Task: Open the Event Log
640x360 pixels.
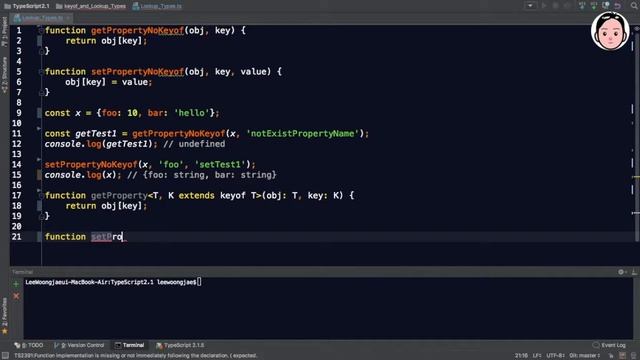Action: click(x=609, y=345)
